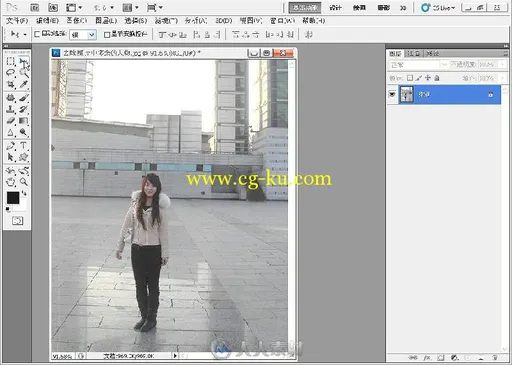Image resolution: width=512 pixels, height=365 pixels.
Task: Open the 3D(D) menu
Action: tap(224, 21)
